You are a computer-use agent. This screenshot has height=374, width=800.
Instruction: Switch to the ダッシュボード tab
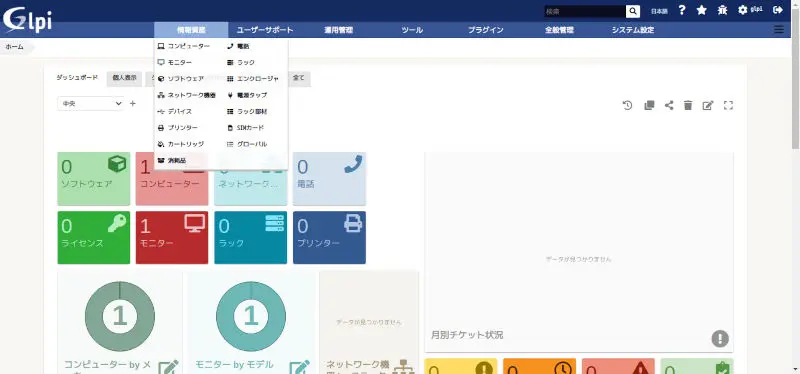(x=77, y=78)
